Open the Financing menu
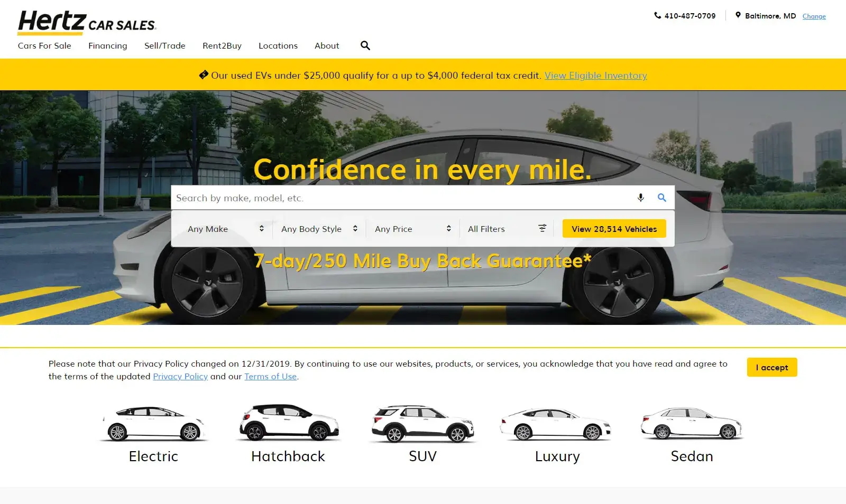Screen dimensions: 846x504 click(108, 45)
